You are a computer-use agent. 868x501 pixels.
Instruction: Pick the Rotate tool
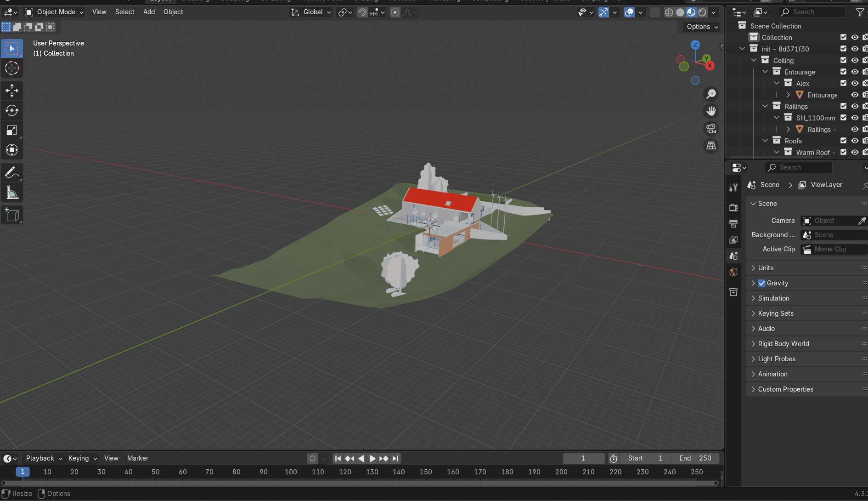point(12,110)
